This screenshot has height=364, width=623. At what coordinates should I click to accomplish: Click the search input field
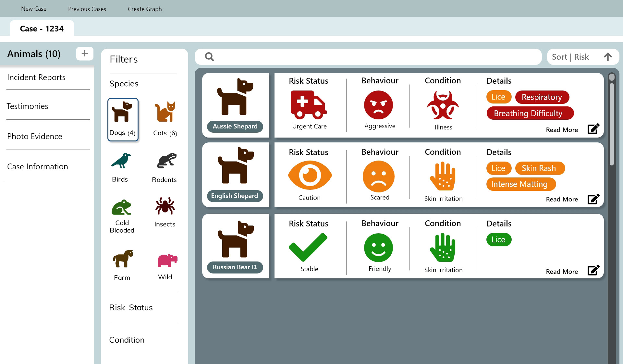point(368,57)
